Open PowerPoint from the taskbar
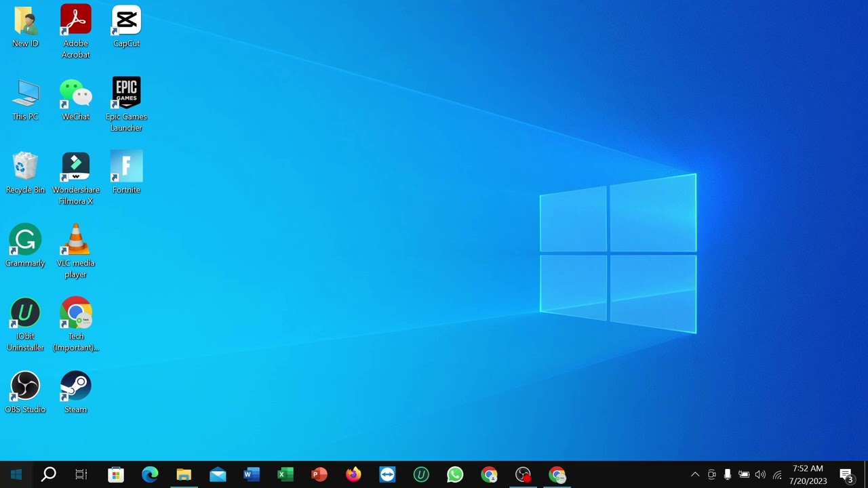868x488 pixels. [x=319, y=474]
